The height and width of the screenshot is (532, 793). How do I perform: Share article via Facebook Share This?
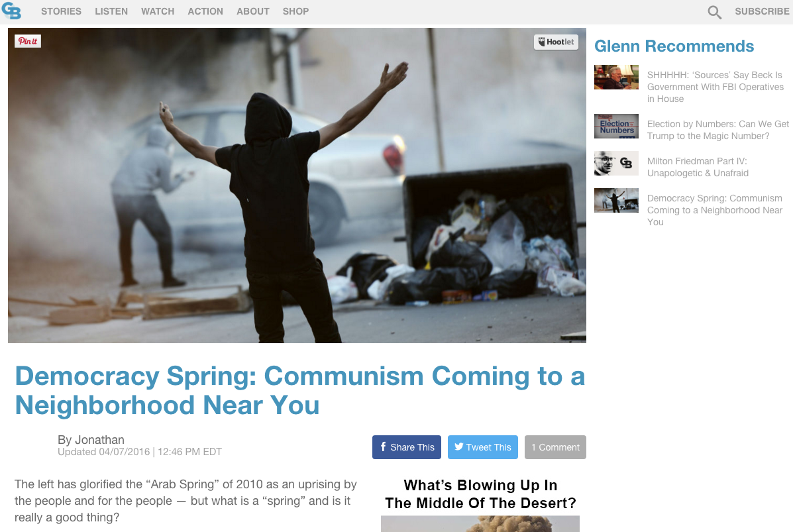(407, 447)
